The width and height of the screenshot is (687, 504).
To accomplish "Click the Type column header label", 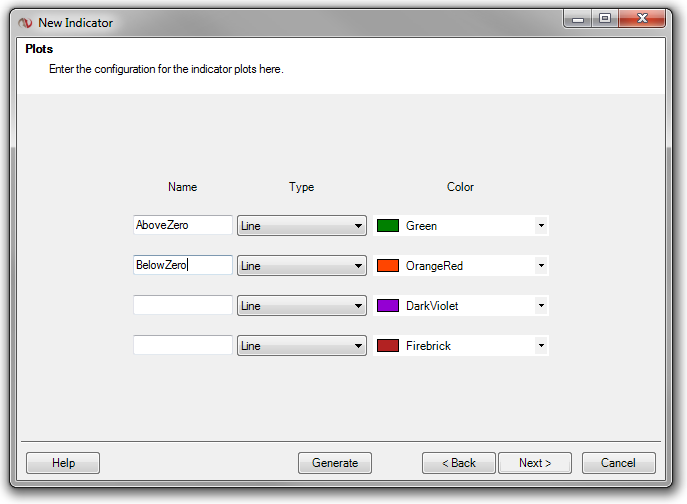I will pyautogui.click(x=301, y=187).
